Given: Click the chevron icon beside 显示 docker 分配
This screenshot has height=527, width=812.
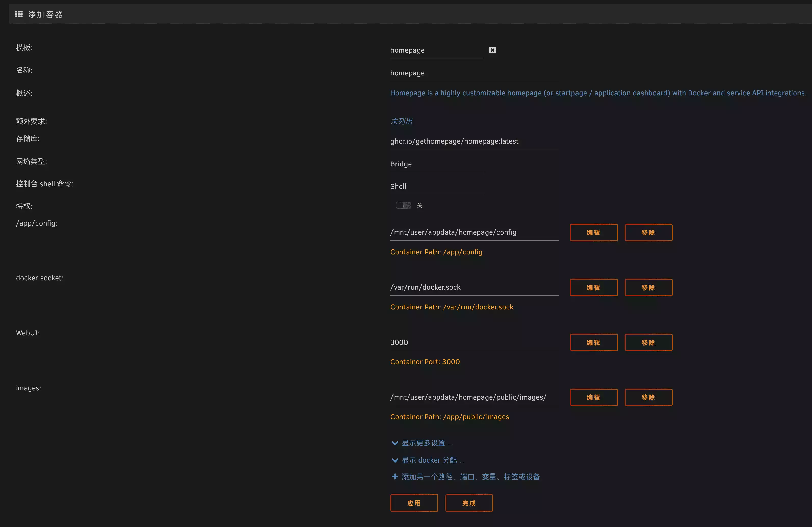Looking at the screenshot, I should (x=395, y=460).
